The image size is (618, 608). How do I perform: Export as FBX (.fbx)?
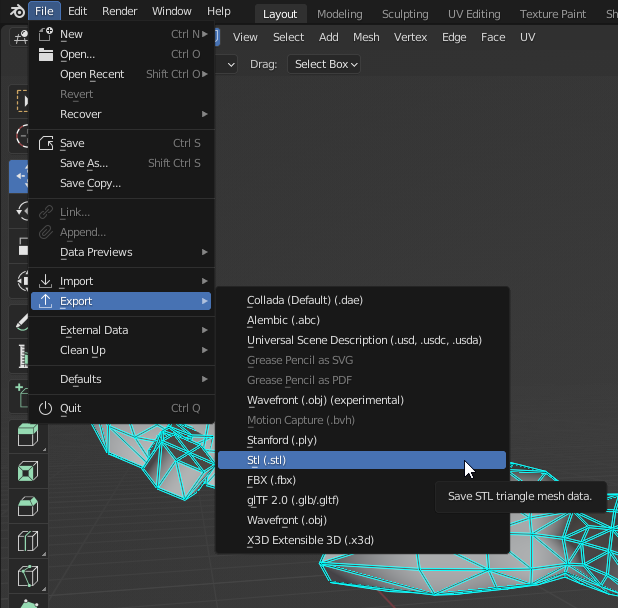point(362,480)
